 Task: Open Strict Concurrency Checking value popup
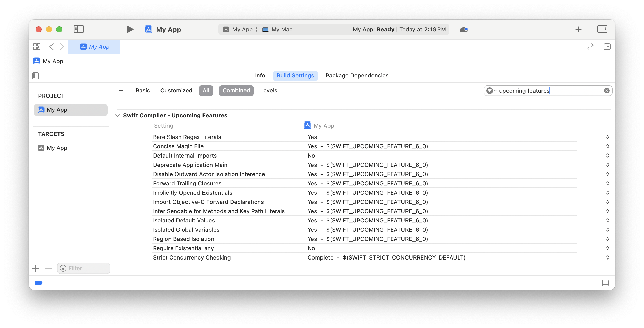point(607,257)
